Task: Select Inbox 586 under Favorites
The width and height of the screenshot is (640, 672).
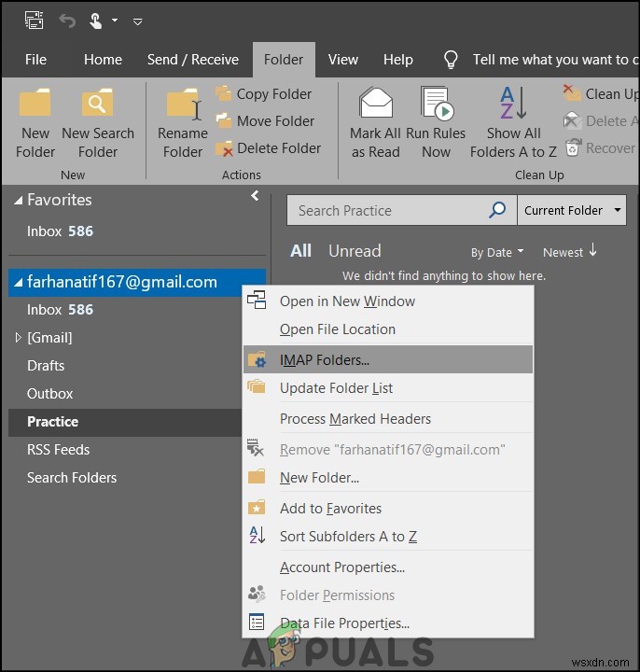Action: (60, 231)
